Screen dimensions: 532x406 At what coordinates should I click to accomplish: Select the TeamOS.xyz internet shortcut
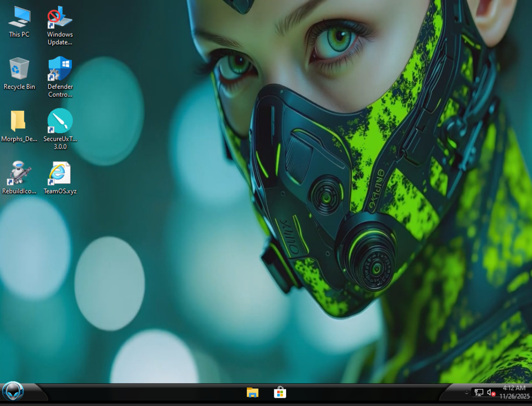tap(60, 178)
